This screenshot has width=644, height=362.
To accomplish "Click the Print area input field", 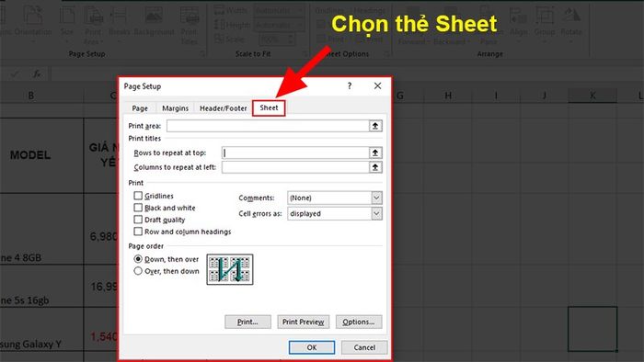I will [x=268, y=126].
